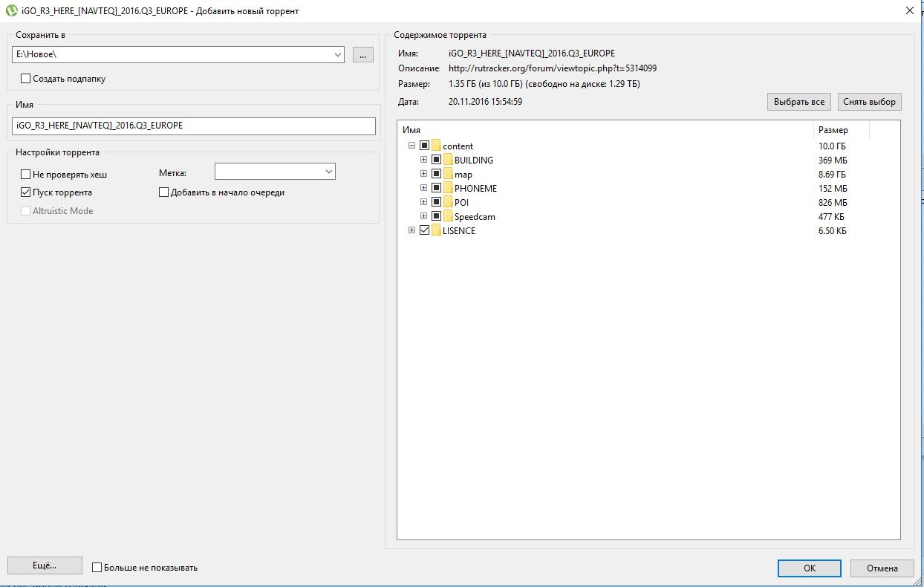Click the Отмена button
This screenshot has width=924, height=587.
[882, 568]
